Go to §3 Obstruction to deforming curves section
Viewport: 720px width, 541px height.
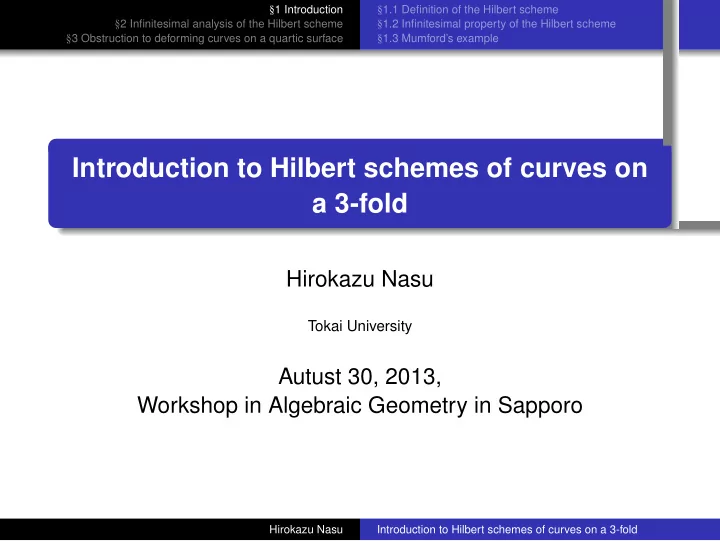(x=204, y=38)
